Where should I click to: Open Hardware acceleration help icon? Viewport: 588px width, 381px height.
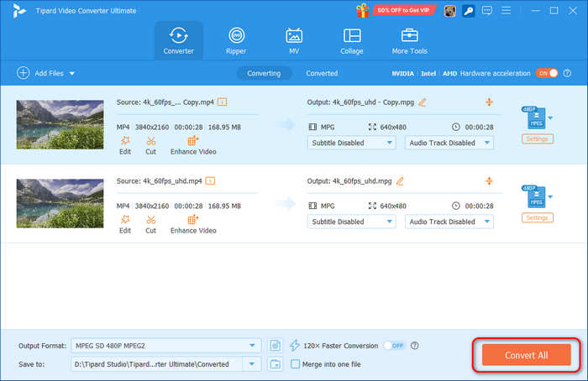coord(567,73)
